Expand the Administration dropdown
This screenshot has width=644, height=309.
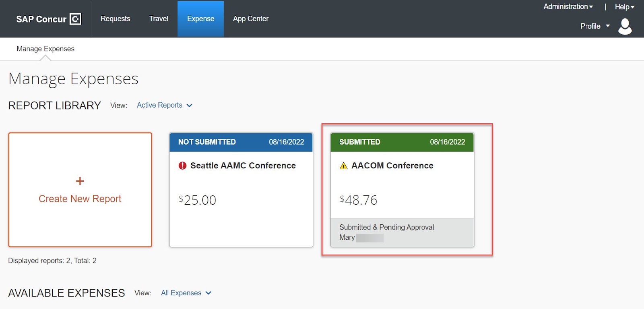pos(568,6)
